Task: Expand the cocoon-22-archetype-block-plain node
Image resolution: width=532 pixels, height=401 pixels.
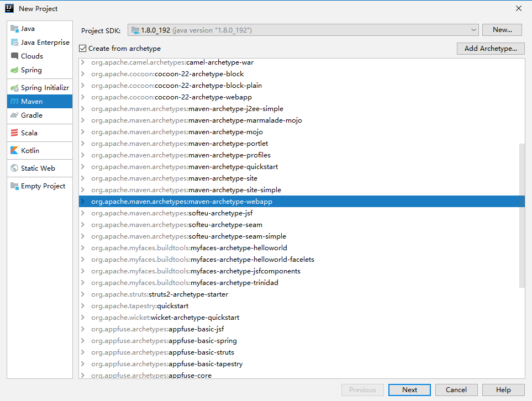Action: (82, 86)
